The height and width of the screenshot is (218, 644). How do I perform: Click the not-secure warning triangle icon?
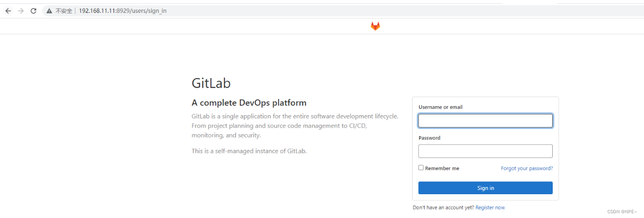pos(49,11)
